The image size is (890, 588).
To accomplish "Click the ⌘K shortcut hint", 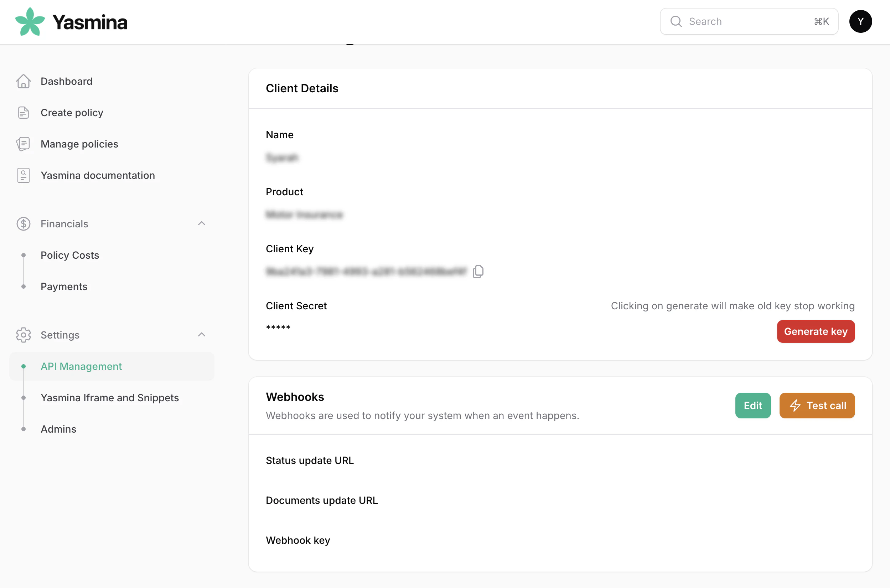I will (x=821, y=21).
